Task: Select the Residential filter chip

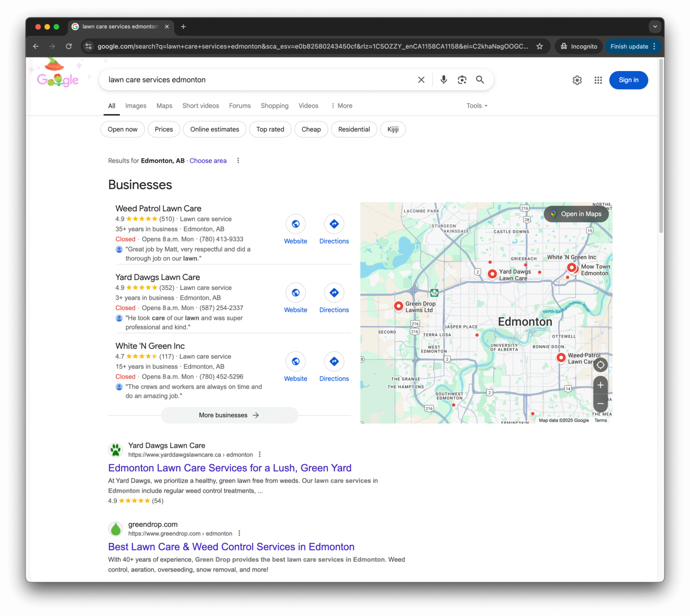Action: coord(354,129)
